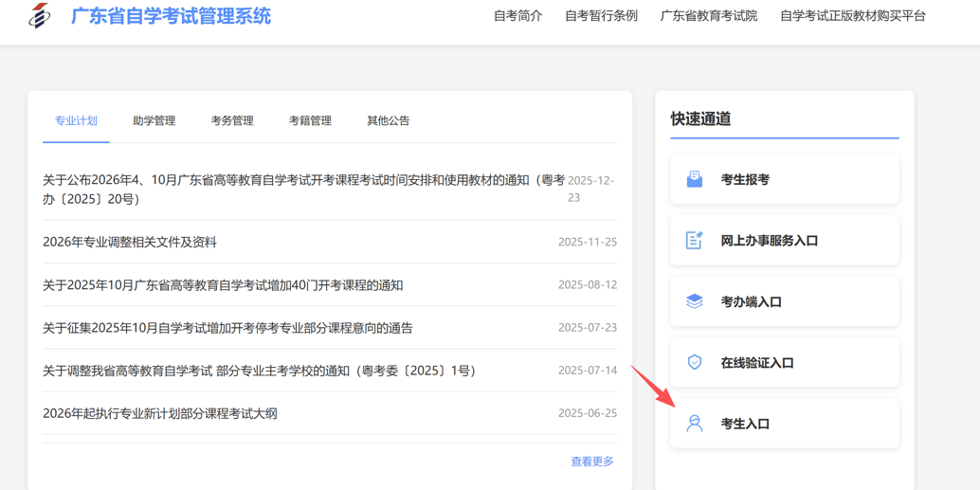Open 自学考试正版教材购买平台 navigation link
Viewport: 980px width, 490px height.
coord(852,16)
